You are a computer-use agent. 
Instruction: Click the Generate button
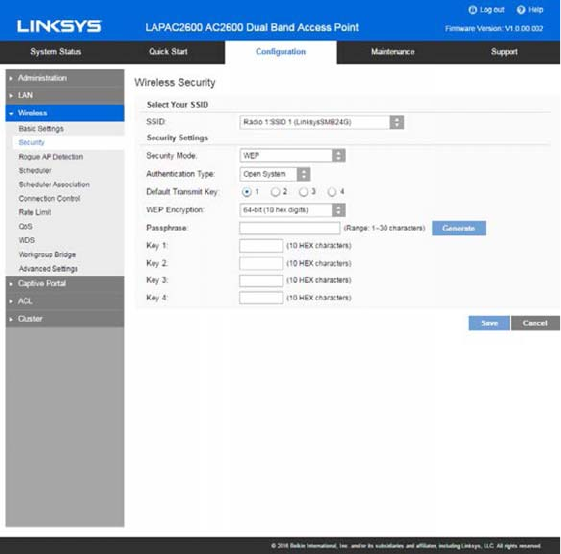pos(459,228)
